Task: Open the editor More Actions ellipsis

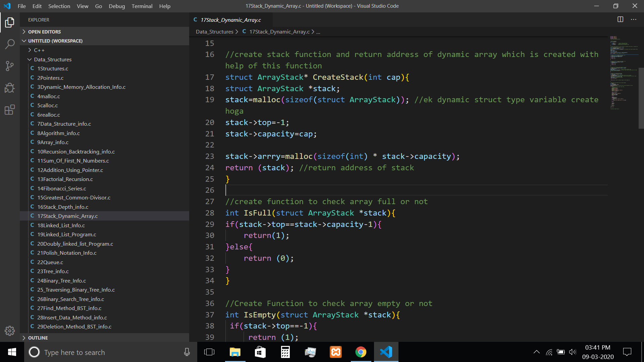Action: [634, 19]
